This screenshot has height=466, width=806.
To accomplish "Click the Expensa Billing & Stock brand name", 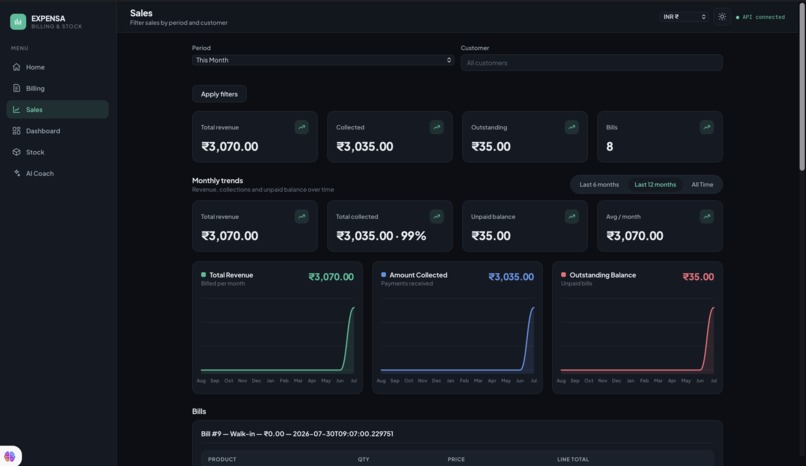I will [57, 22].
